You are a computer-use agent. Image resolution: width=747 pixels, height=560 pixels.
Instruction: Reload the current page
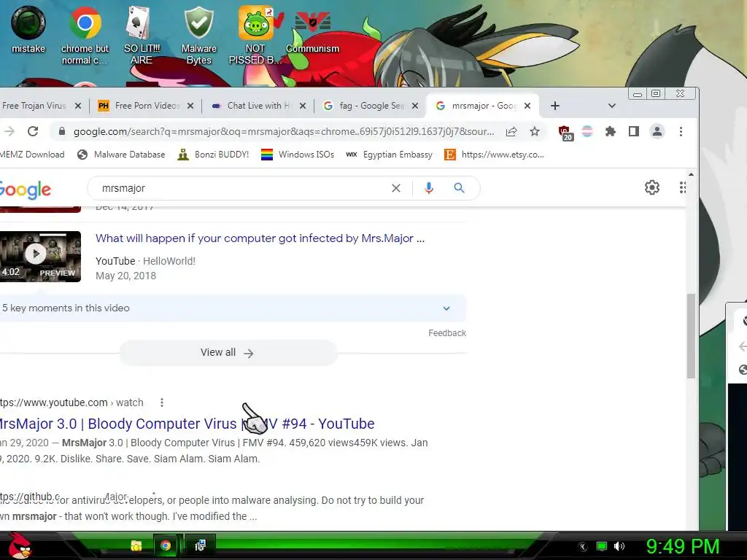[33, 131]
